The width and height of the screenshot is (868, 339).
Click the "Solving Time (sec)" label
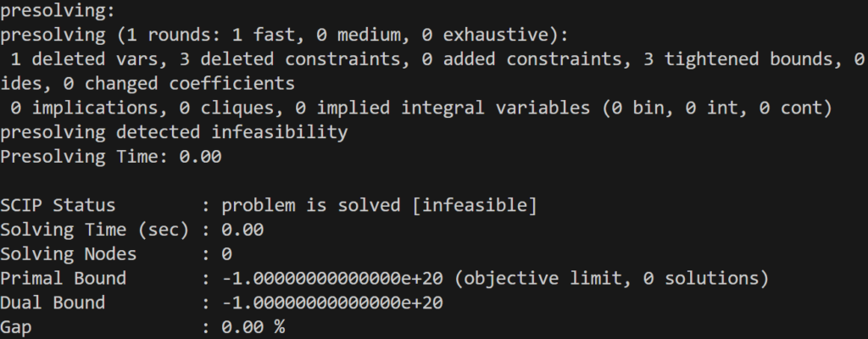95,231
